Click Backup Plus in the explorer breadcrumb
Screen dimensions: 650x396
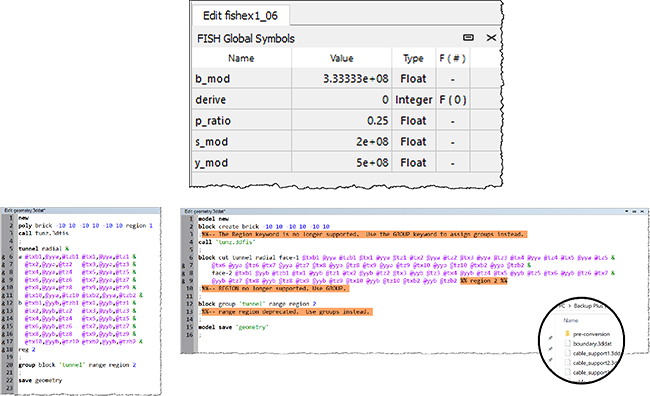point(590,306)
